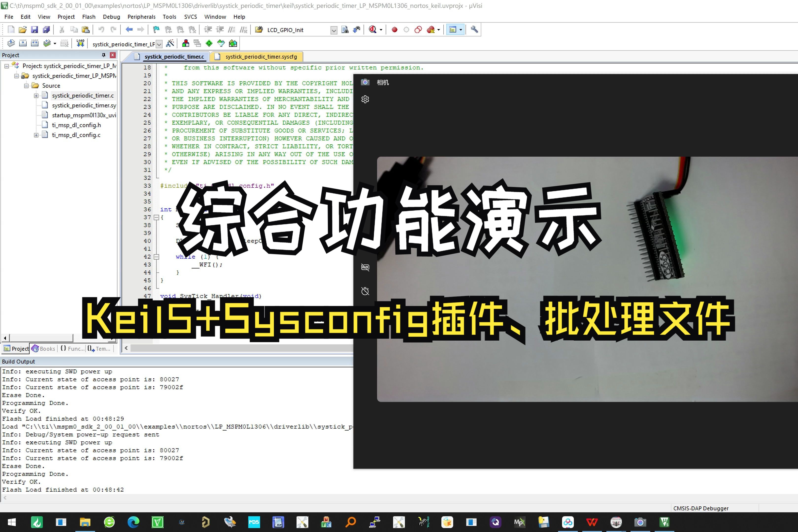Open file via the folder toolbar icon
The width and height of the screenshot is (798, 532).
pos(23,30)
